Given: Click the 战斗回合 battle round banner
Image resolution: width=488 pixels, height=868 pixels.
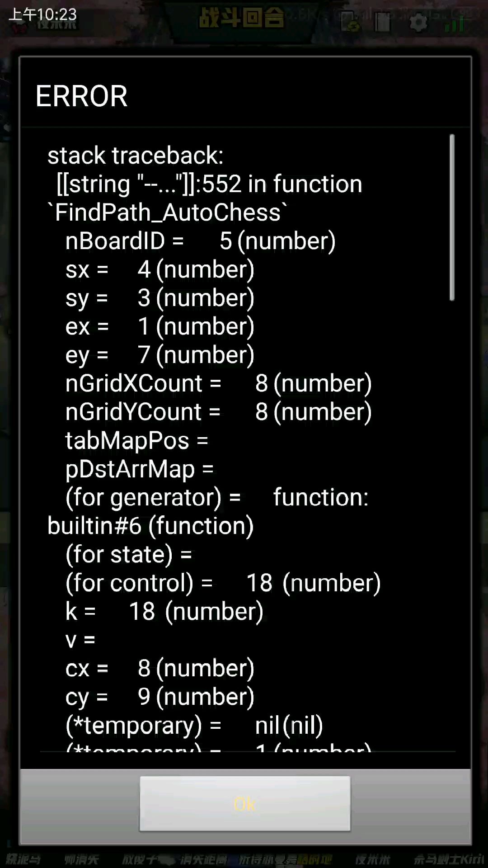Looking at the screenshot, I should click(242, 19).
